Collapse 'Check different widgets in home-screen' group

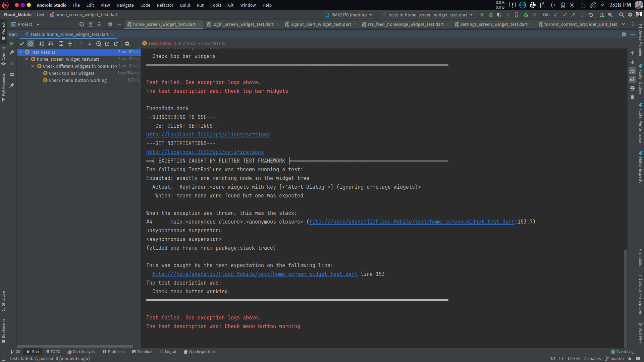[x=33, y=66]
